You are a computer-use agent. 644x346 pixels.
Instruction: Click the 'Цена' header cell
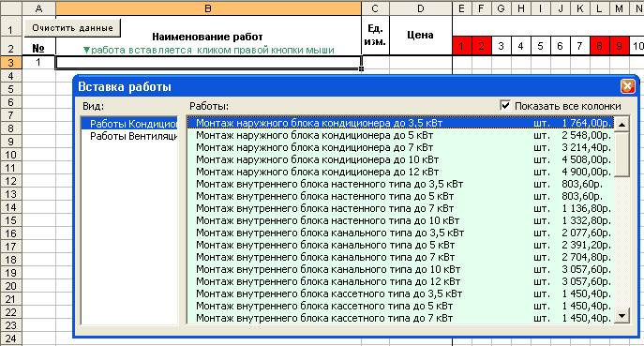(x=421, y=36)
